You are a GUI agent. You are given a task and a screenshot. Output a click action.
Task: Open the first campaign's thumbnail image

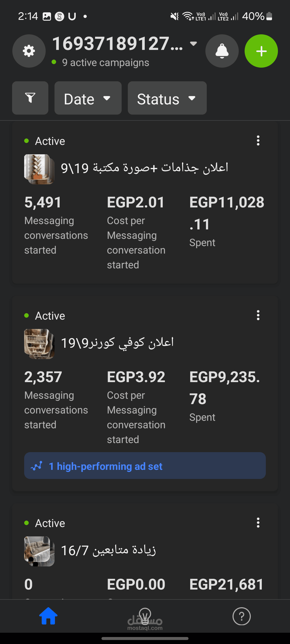[39, 169]
